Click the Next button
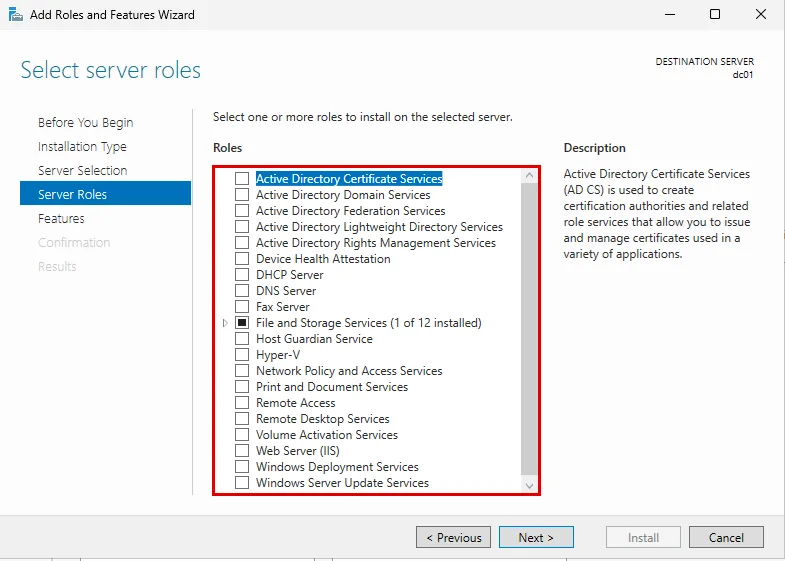 click(x=536, y=537)
